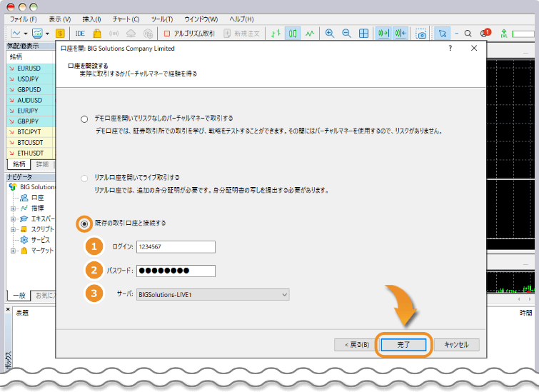Viewport: 539px width, 392px height.
Task: Switch to 詳細 tab in market watch
Action: pos(42,164)
